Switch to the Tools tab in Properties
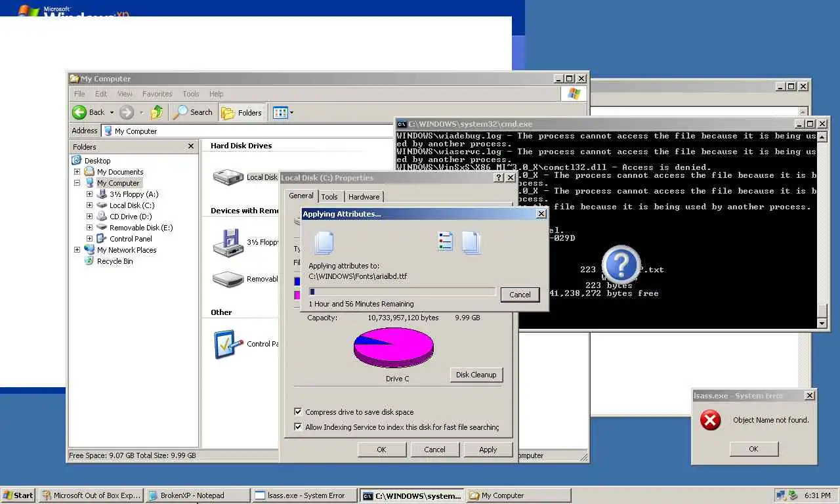 click(x=329, y=197)
